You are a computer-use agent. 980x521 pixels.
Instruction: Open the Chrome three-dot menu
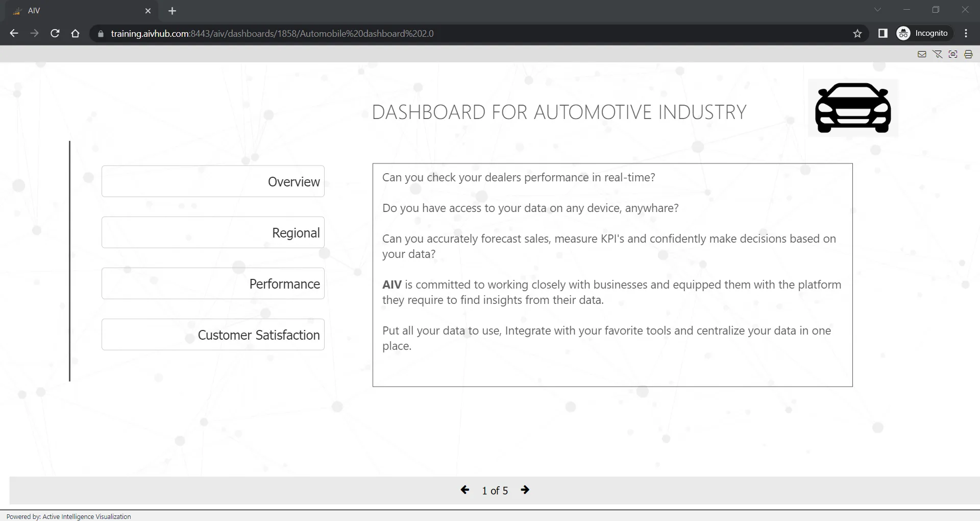tap(966, 33)
